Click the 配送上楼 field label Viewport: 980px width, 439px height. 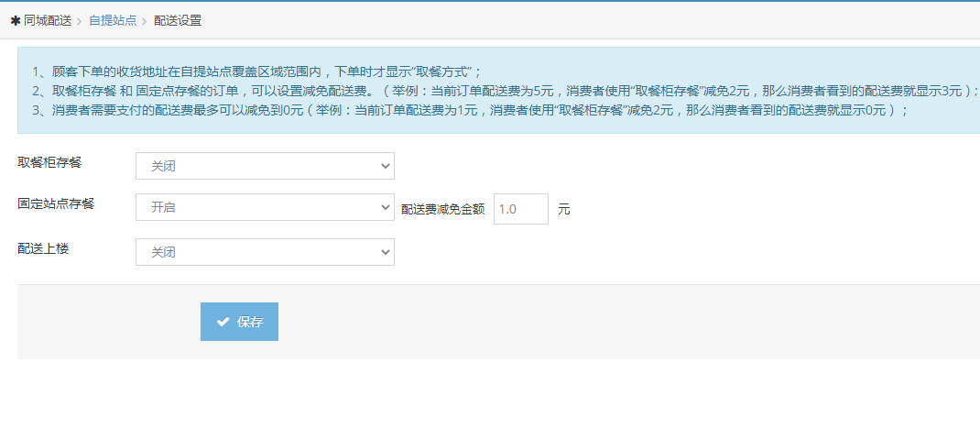[x=43, y=247]
